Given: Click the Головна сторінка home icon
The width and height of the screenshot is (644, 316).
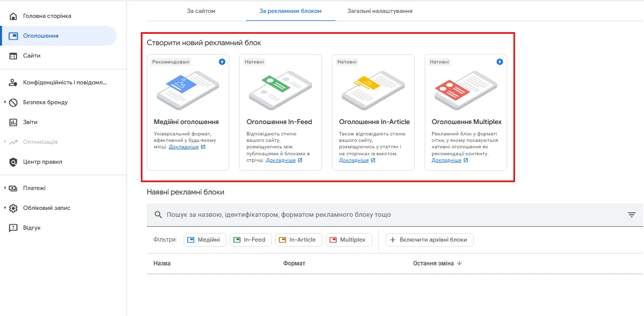Looking at the screenshot, I should pyautogui.click(x=13, y=16).
